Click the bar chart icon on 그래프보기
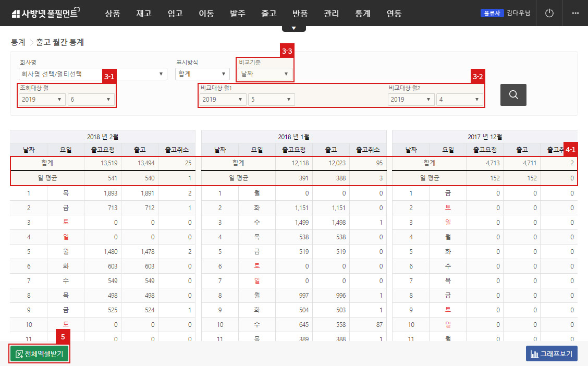588x366 pixels. pos(534,353)
